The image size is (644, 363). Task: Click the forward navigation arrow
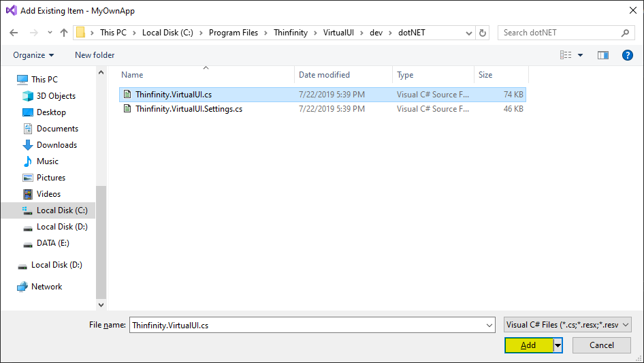33,33
